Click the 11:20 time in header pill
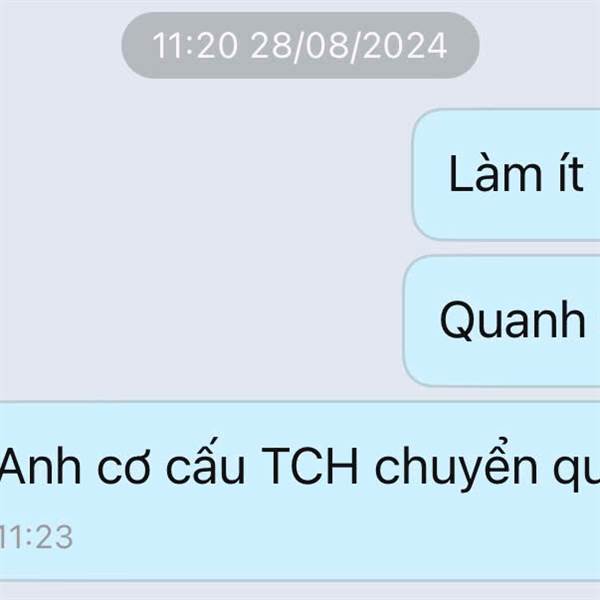This screenshot has height=600, width=600. [195, 46]
